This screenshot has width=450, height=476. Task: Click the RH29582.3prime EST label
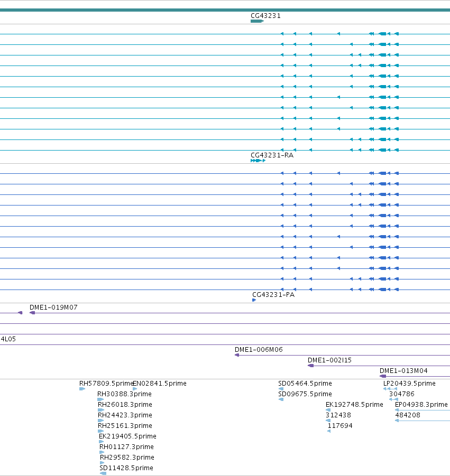point(127,458)
